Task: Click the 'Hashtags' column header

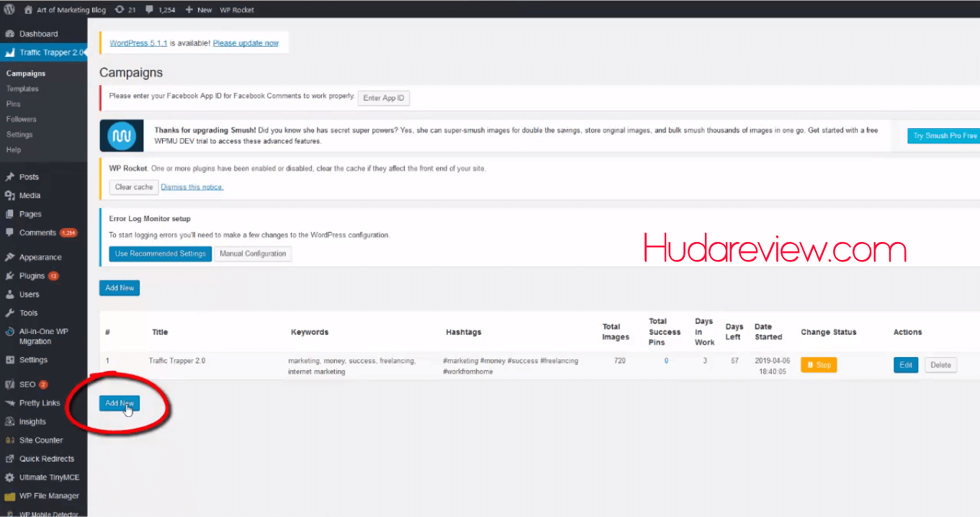Action: (464, 332)
